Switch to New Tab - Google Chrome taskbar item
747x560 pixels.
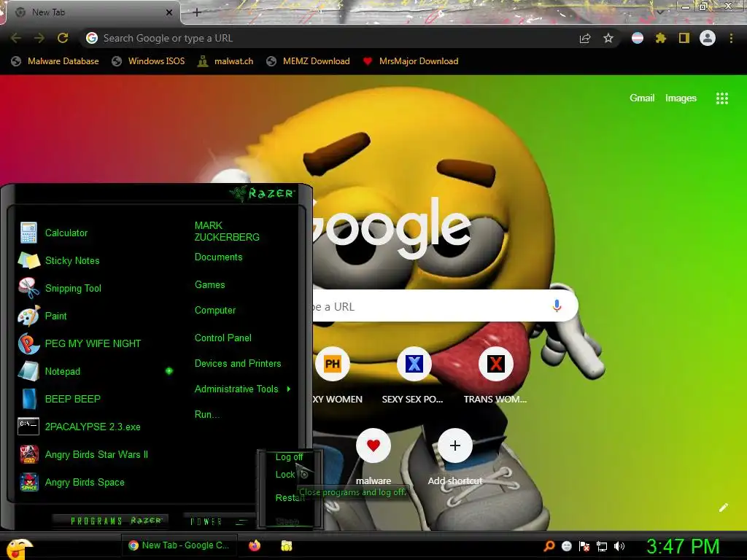(x=179, y=545)
